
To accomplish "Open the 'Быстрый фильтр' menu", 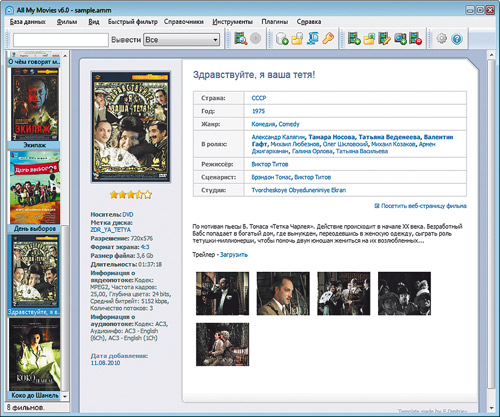I will (x=133, y=22).
